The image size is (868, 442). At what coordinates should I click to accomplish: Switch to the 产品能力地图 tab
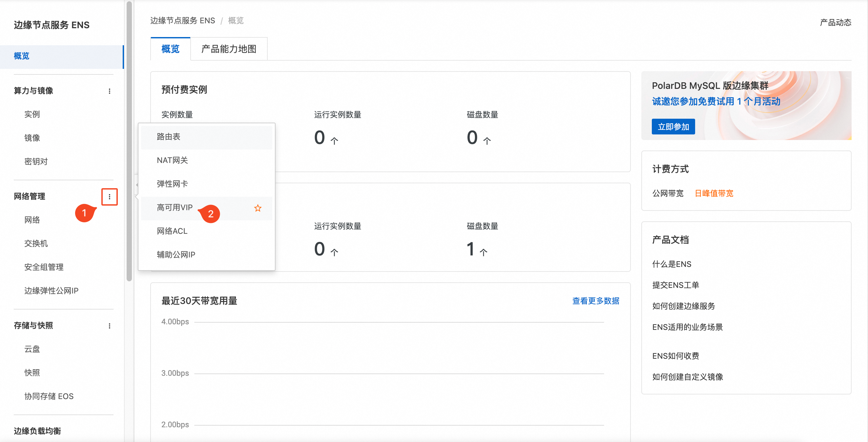(x=229, y=49)
